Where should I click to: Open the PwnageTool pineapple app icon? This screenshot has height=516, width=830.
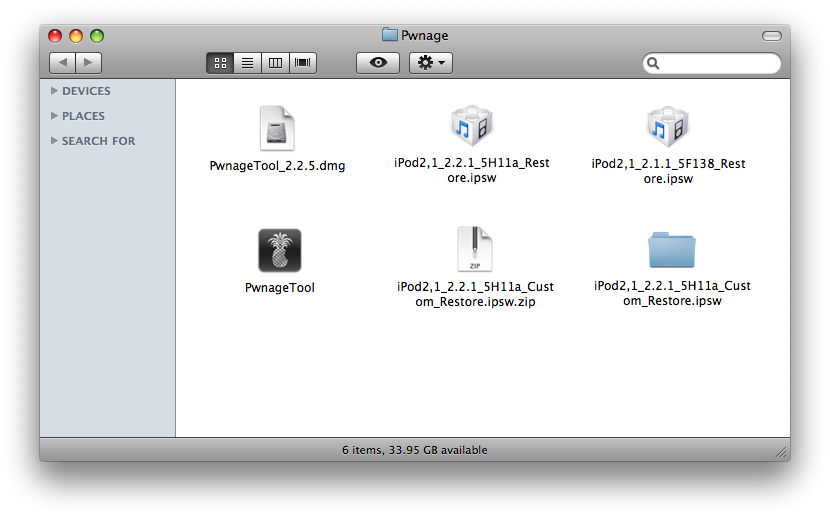[x=279, y=251]
